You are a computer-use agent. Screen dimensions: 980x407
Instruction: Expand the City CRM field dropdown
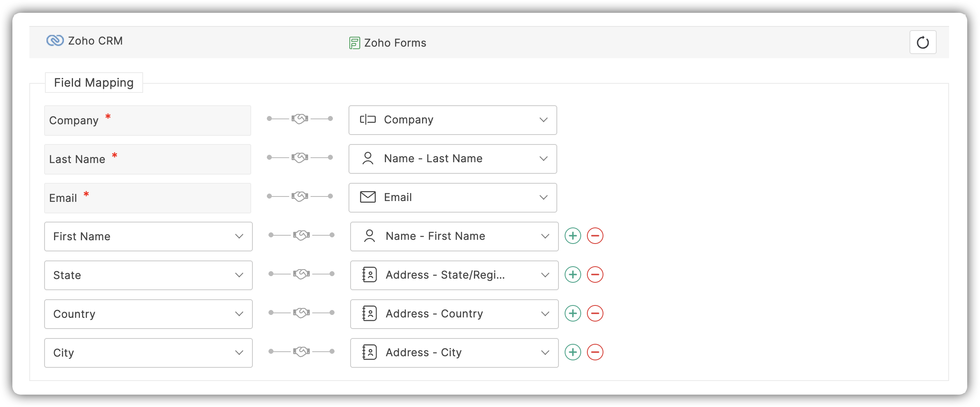(x=148, y=353)
